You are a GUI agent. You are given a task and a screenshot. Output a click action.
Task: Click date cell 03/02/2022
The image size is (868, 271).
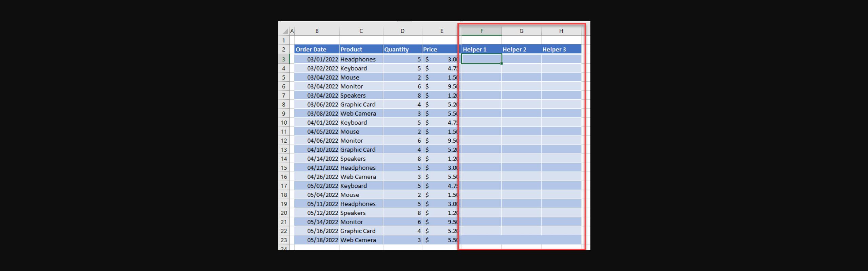pyautogui.click(x=317, y=68)
